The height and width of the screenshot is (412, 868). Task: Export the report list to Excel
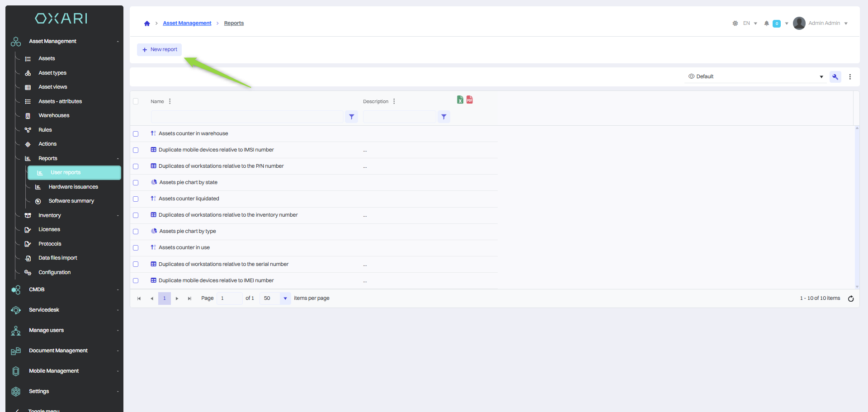pyautogui.click(x=460, y=99)
